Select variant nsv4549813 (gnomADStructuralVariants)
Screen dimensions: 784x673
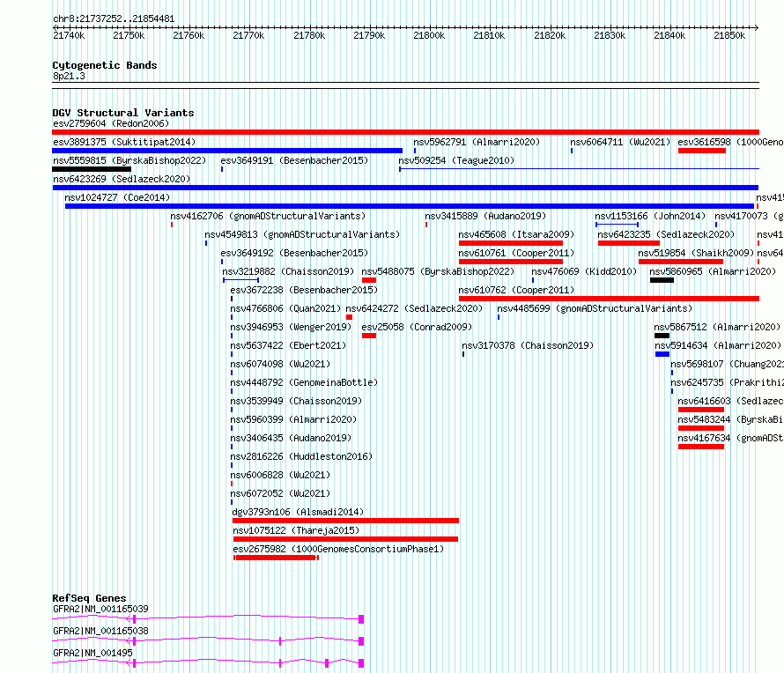click(302, 234)
